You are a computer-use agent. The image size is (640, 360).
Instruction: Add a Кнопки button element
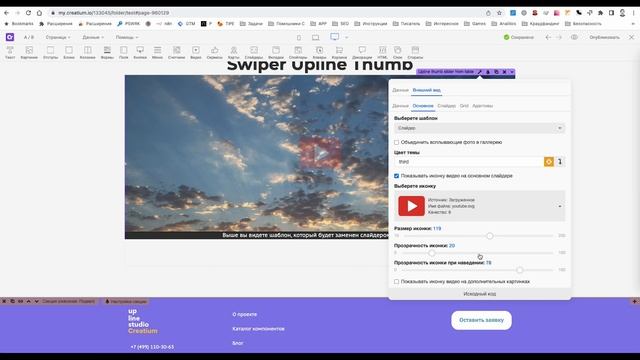tap(140, 53)
